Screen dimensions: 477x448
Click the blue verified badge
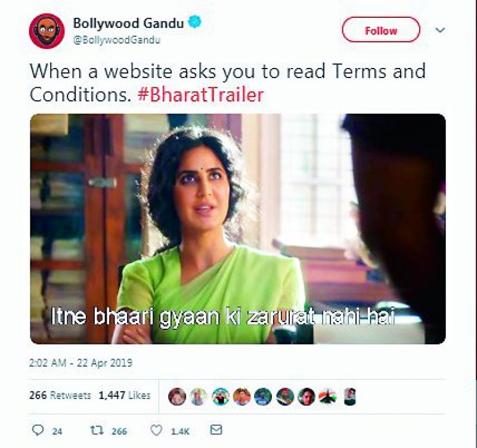pyautogui.click(x=196, y=23)
